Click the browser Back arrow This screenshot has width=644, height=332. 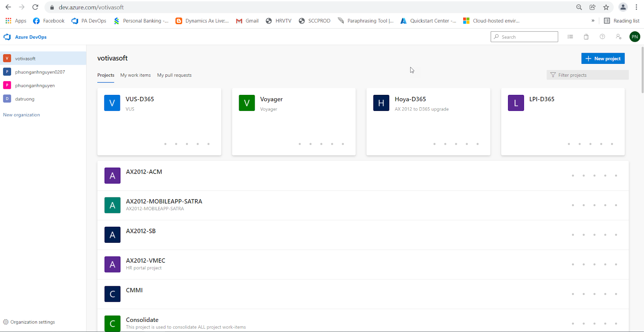pos(8,7)
